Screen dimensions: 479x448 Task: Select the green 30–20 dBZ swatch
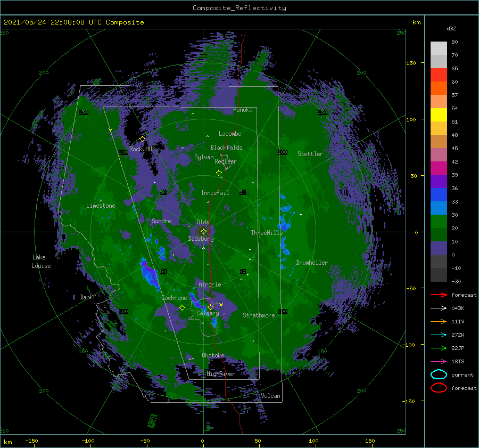coord(439,222)
